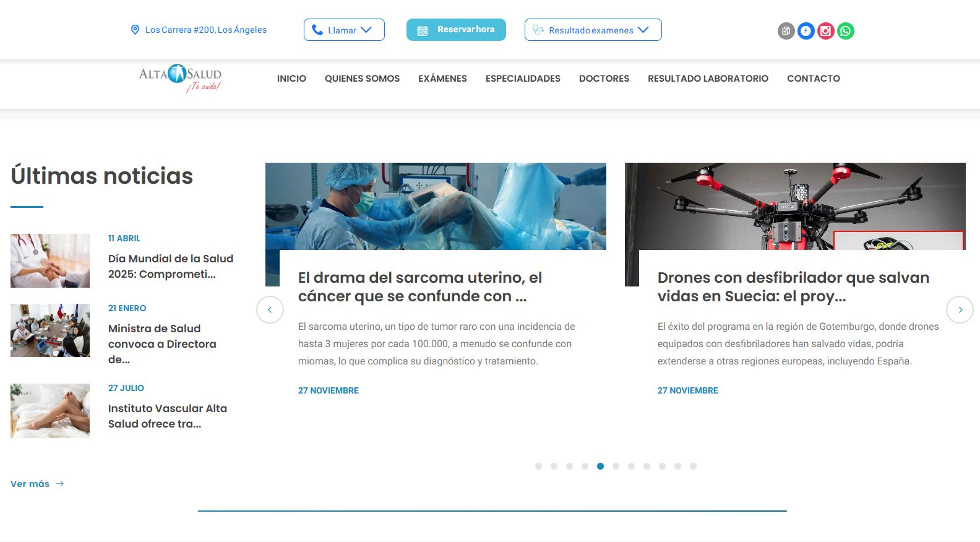Click the legs on bed news thumbnail
Image resolution: width=980 pixels, height=542 pixels.
pos(50,411)
